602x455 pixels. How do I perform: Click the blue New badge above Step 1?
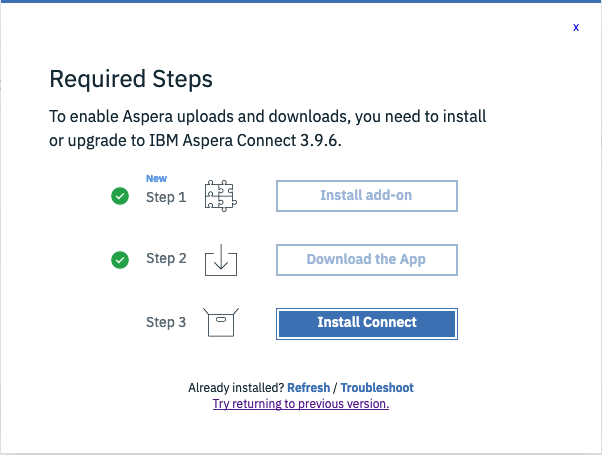(156, 179)
